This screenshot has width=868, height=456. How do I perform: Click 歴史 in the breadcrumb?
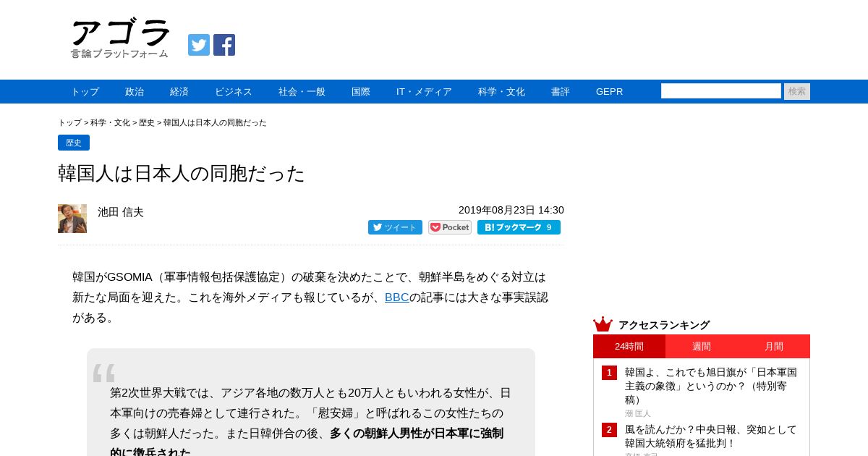point(147,123)
